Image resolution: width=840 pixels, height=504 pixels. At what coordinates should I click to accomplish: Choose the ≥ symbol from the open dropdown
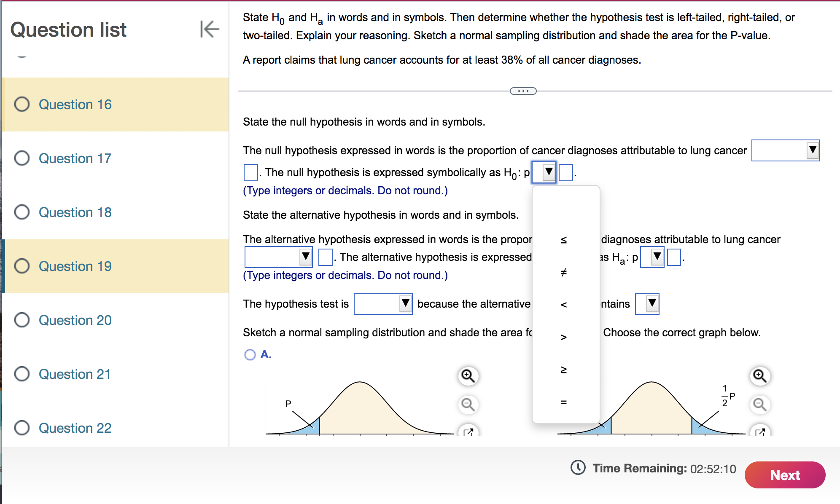[x=564, y=371]
